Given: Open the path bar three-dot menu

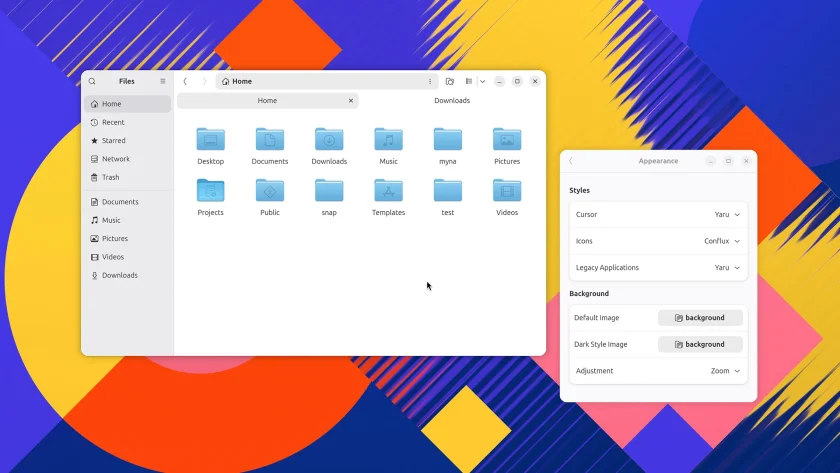Looking at the screenshot, I should 430,81.
